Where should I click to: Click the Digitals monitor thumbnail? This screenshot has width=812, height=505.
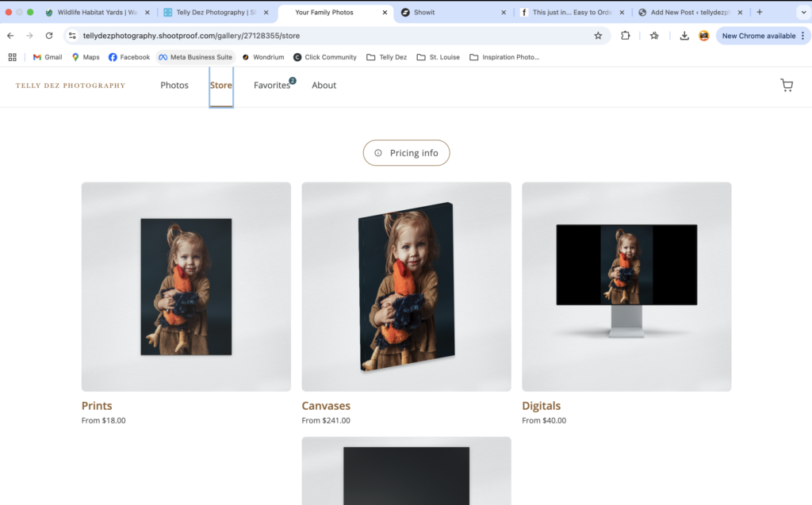click(x=626, y=286)
